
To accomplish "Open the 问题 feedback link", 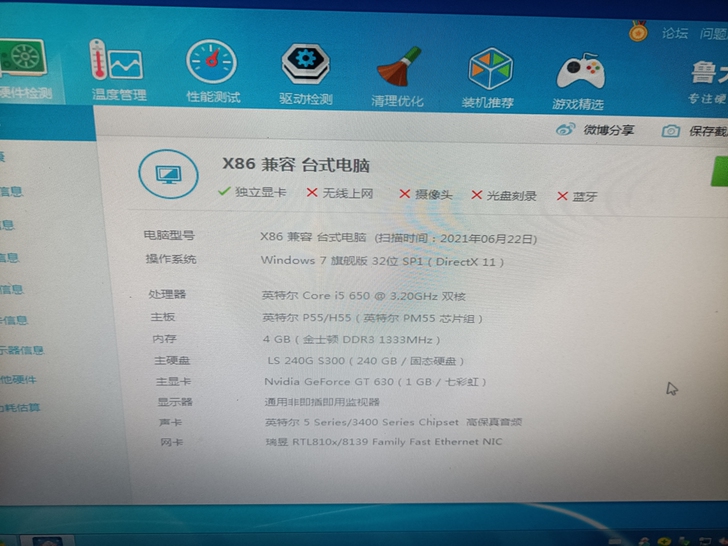I will tap(714, 34).
